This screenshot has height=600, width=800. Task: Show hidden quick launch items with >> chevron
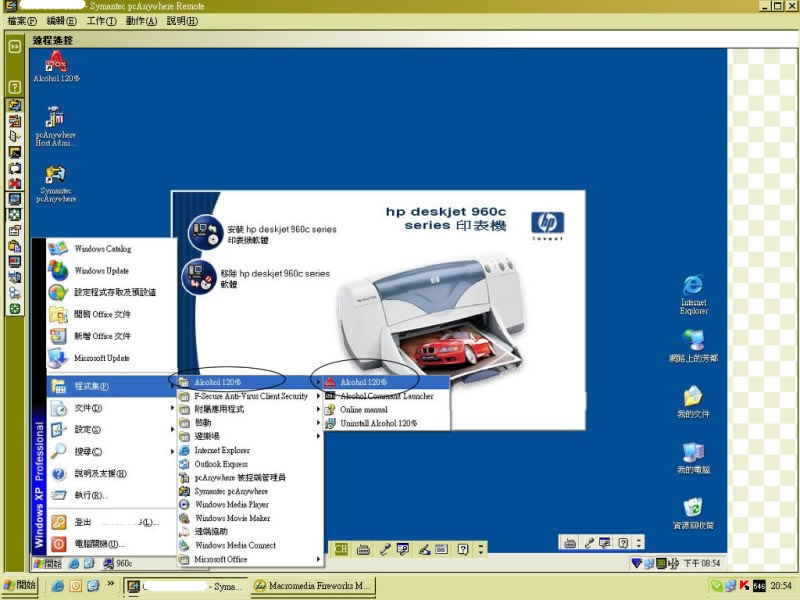point(110,583)
